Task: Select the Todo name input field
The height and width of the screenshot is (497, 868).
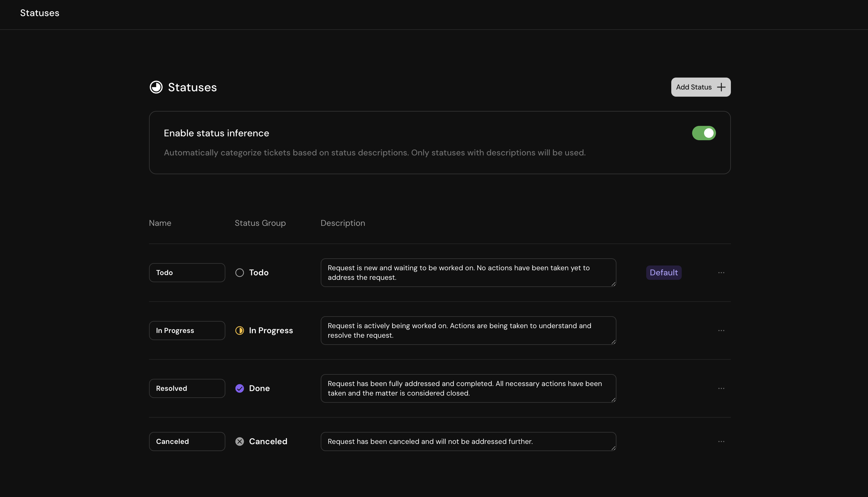Action: (x=187, y=272)
